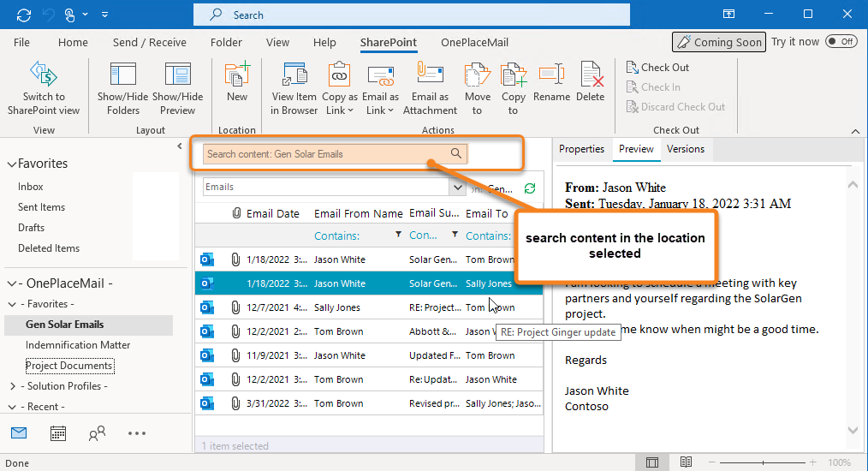Click the Mail navigation icon
Screen dimensions: 868x471
19,432
